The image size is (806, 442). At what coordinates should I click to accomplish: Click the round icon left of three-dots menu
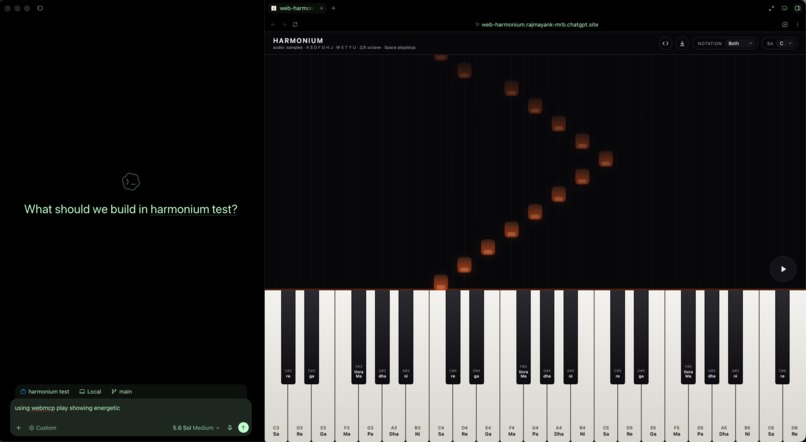pyautogui.click(x=785, y=24)
